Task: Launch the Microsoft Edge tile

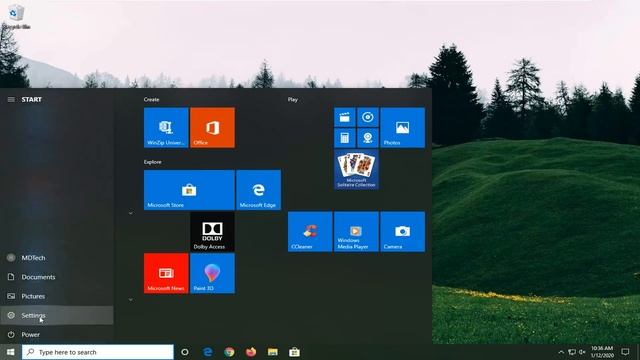Action: 258,190
